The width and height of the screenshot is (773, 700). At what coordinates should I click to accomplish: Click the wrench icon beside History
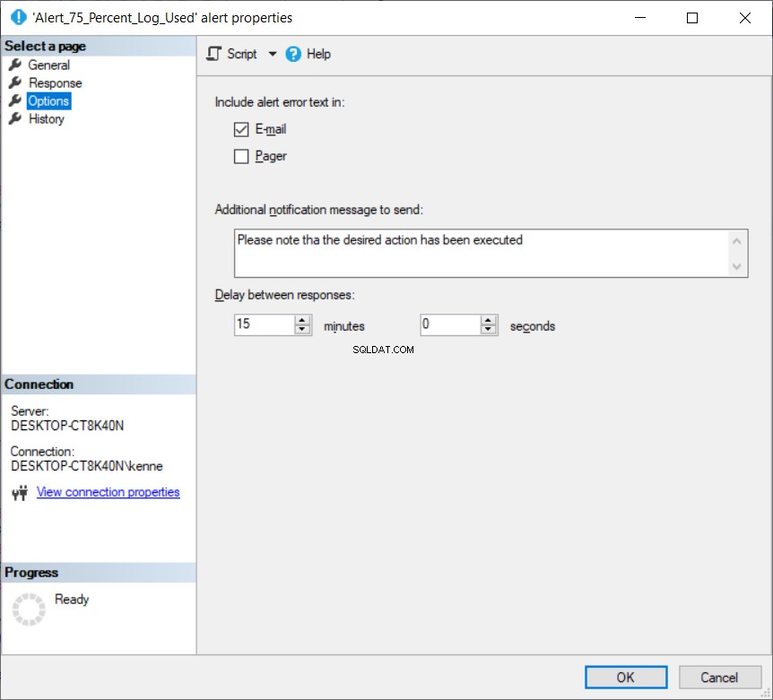15,118
